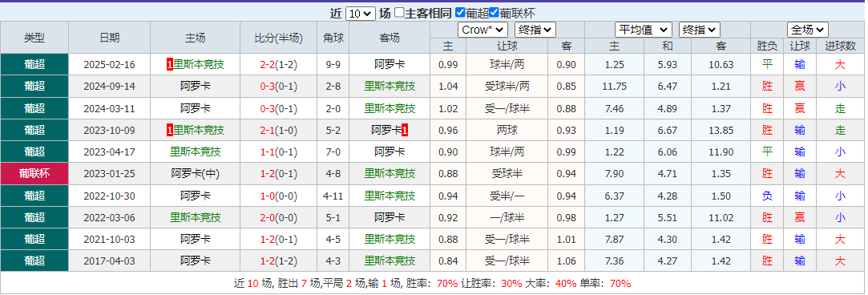Screen dimensions: 868x295
Task: Click the 一/球半 handicap in 2022-03-06 row
Action: (507, 217)
